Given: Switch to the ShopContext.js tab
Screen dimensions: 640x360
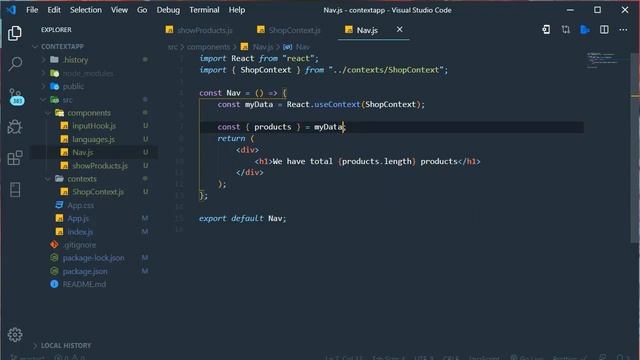Looking at the screenshot, I should click(x=289, y=30).
